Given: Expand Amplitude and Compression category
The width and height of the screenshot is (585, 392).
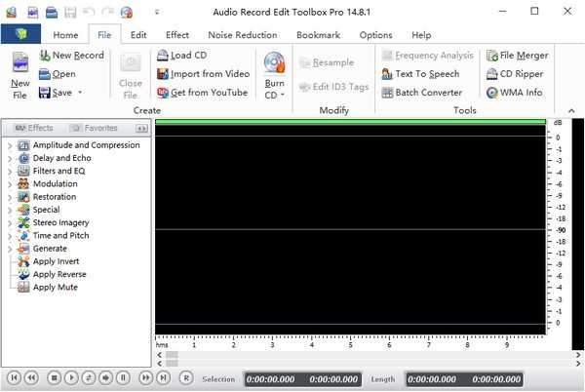Looking at the screenshot, I should point(10,145).
